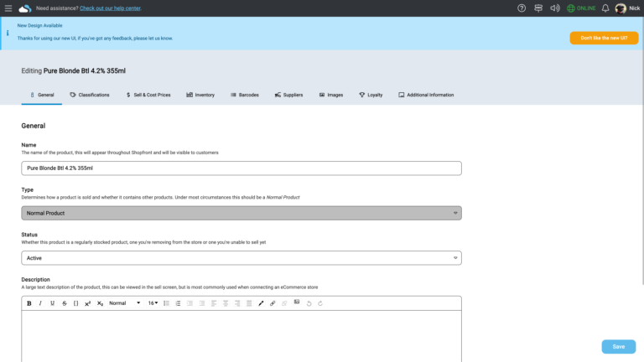Viewport: 644px width, 362px height.
Task: Click the undo arrow in the editor toolbar
Action: click(309, 303)
